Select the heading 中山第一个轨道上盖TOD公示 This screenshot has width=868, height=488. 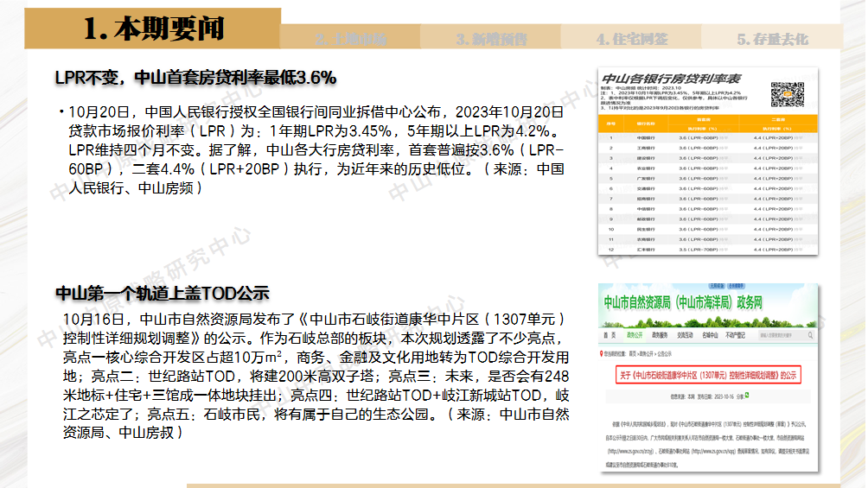pyautogui.click(x=163, y=293)
